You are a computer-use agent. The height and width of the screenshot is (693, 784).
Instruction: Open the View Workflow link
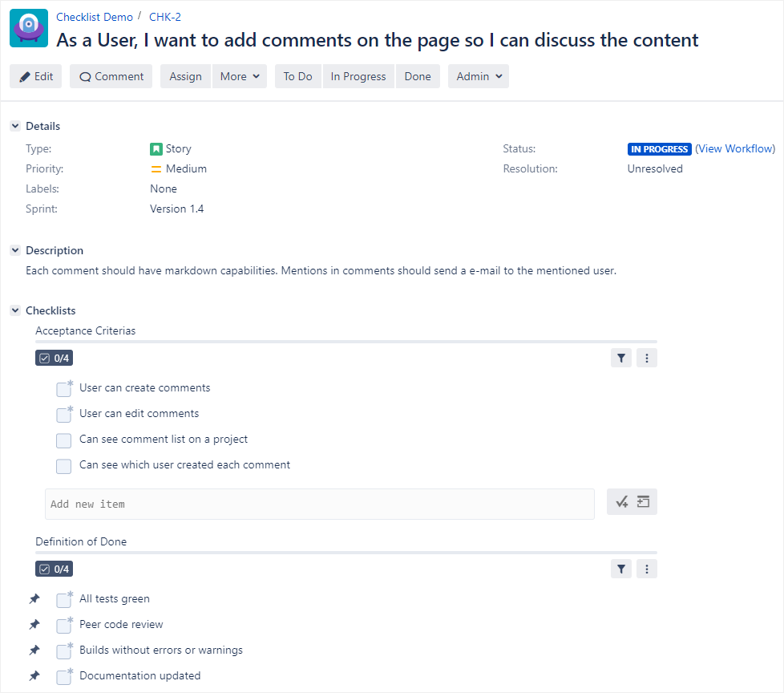734,148
